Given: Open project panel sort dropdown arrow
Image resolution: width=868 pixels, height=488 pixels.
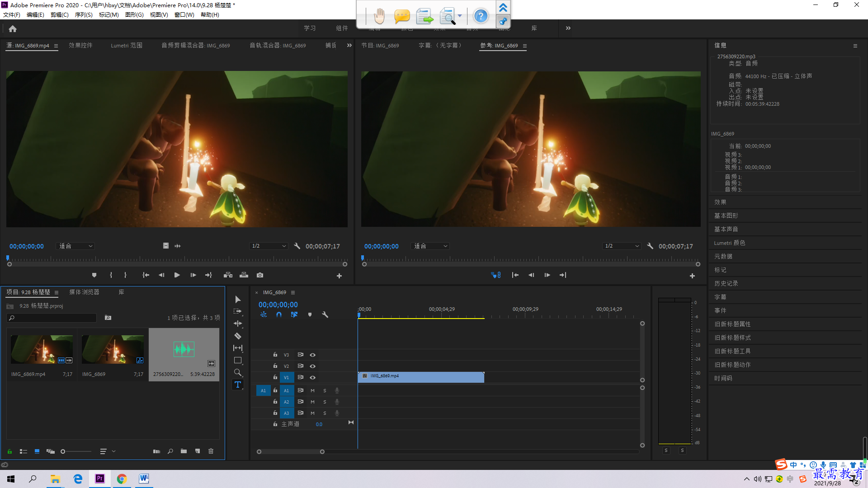Looking at the screenshot, I should [114, 451].
